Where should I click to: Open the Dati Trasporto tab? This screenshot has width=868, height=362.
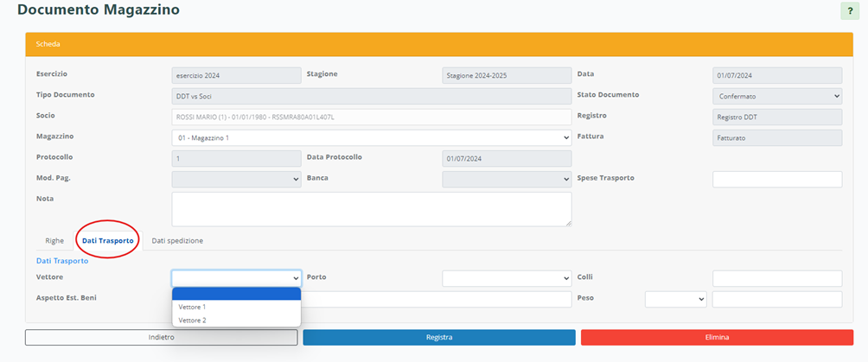point(107,240)
